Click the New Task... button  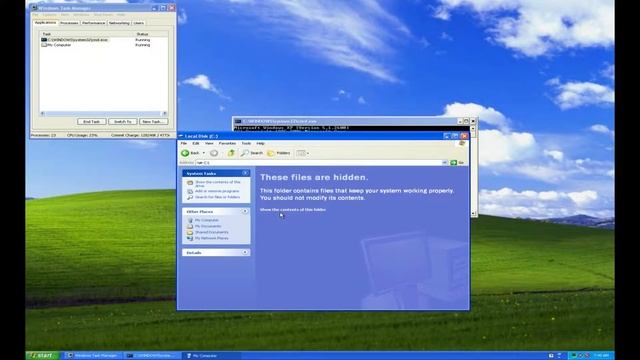(x=153, y=122)
